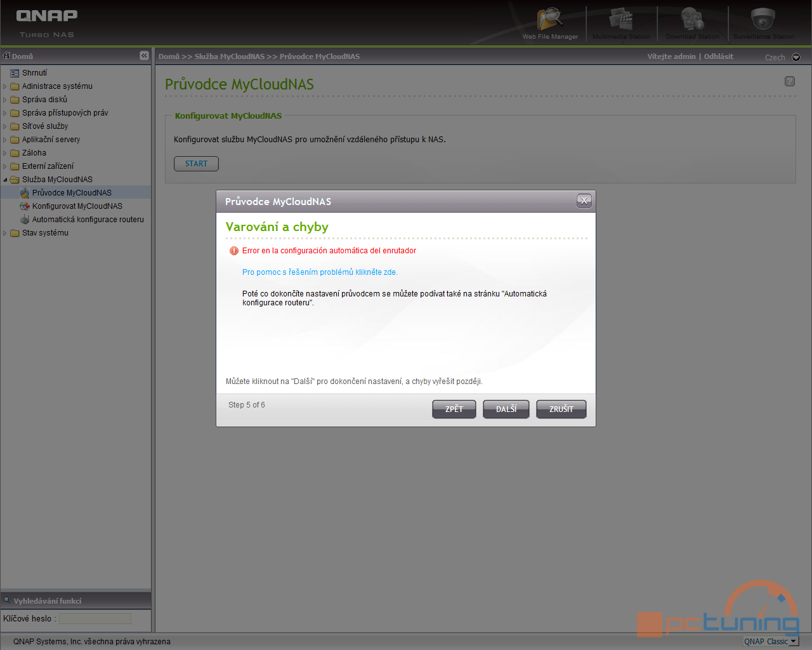
Task: Close the Průvodce MyCloudNAS dialog
Action: 584,201
